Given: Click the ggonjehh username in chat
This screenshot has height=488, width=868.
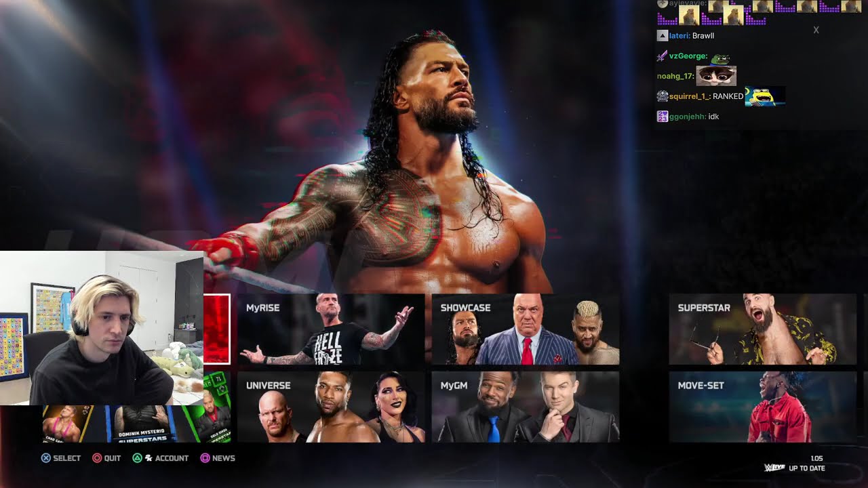Looking at the screenshot, I should click(x=687, y=117).
